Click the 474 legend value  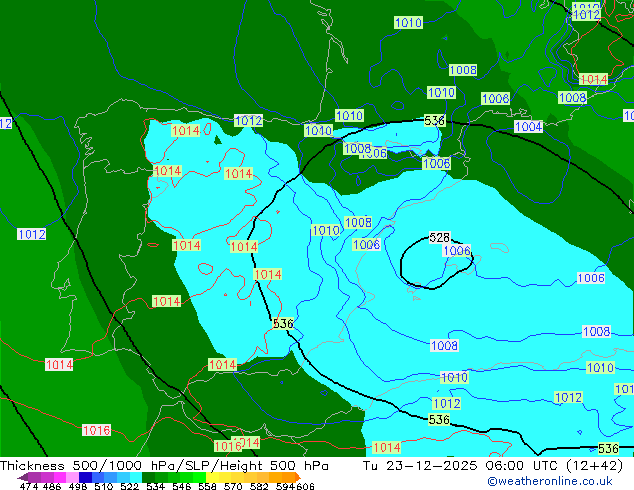29,486
